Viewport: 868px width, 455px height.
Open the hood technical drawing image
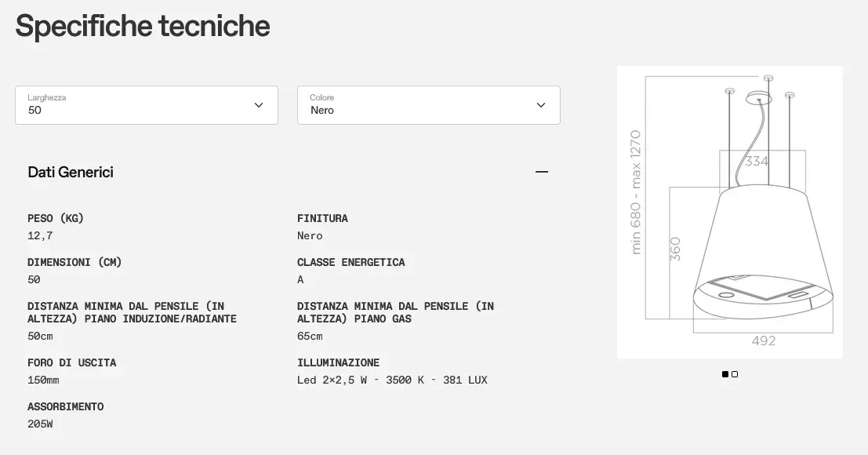pyautogui.click(x=729, y=212)
